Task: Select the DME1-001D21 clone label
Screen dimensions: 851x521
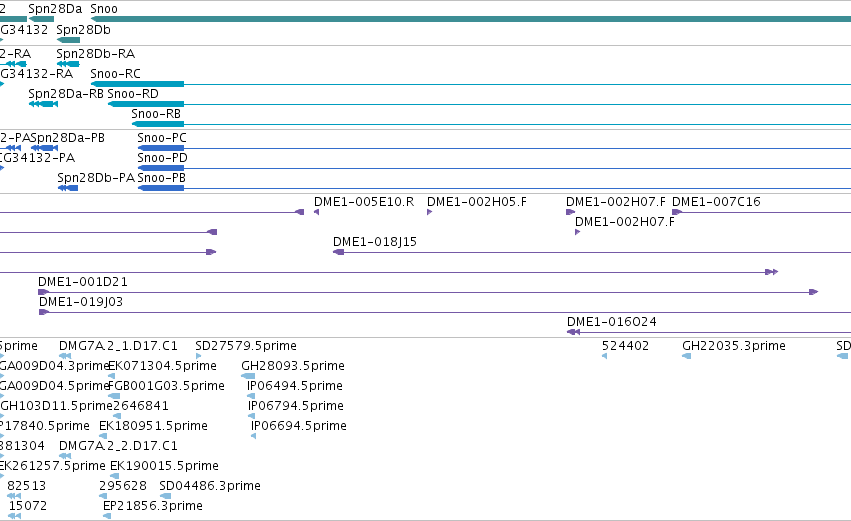Action: pyautogui.click(x=82, y=282)
